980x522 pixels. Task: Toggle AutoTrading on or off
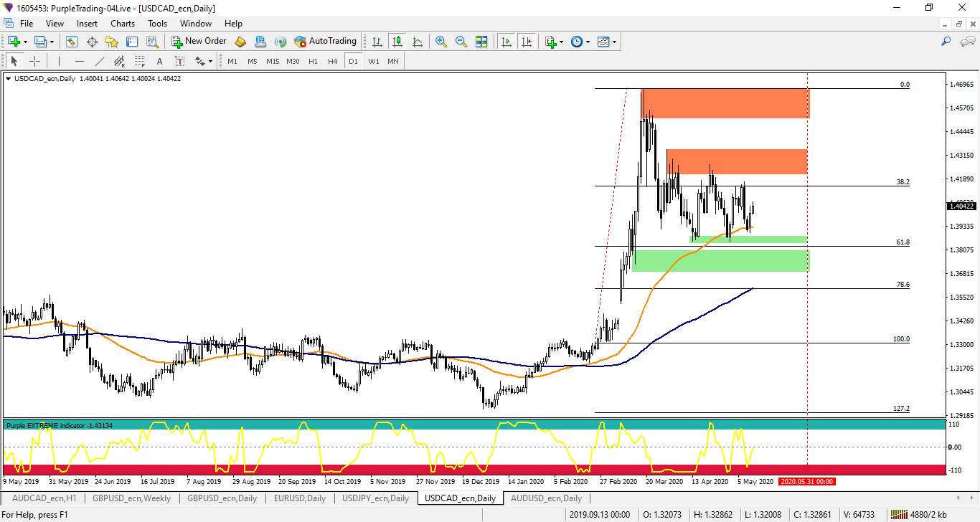[326, 42]
